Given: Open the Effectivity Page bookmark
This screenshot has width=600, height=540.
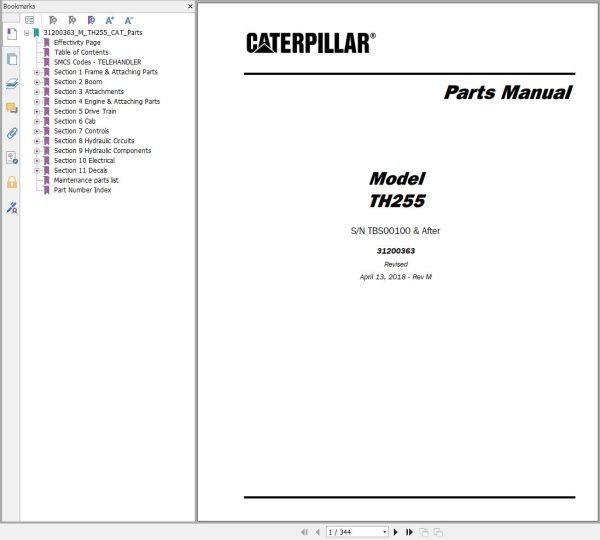Looking at the screenshot, I should (x=77, y=42).
